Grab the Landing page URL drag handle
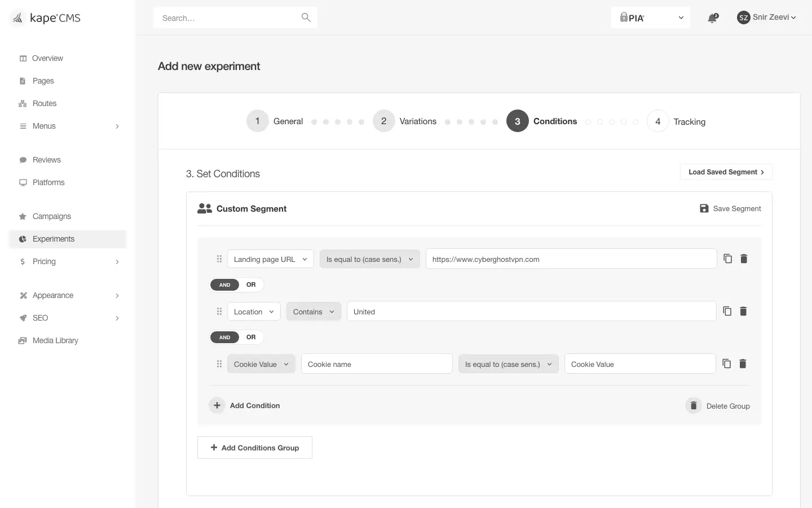Image resolution: width=812 pixels, height=508 pixels. [x=219, y=259]
